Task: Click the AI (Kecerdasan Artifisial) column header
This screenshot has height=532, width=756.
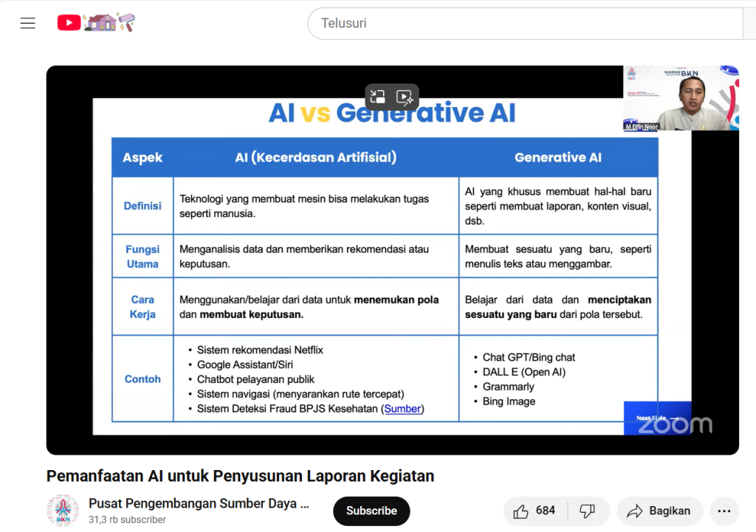Action: [316, 158]
